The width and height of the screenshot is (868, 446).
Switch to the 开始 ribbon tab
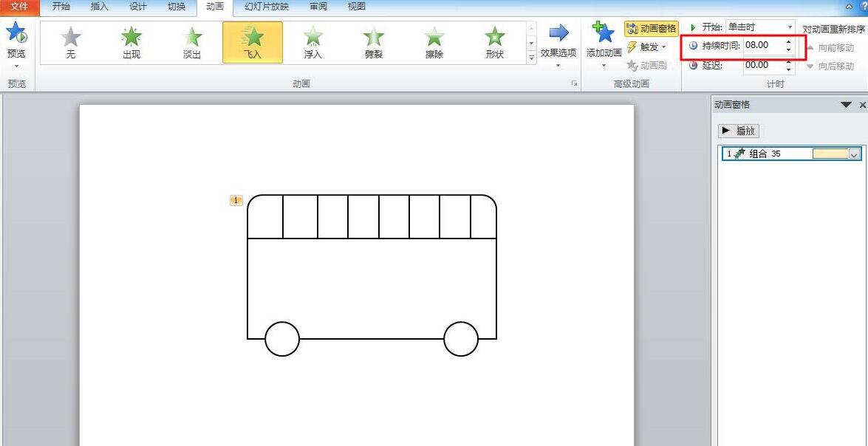click(x=61, y=7)
